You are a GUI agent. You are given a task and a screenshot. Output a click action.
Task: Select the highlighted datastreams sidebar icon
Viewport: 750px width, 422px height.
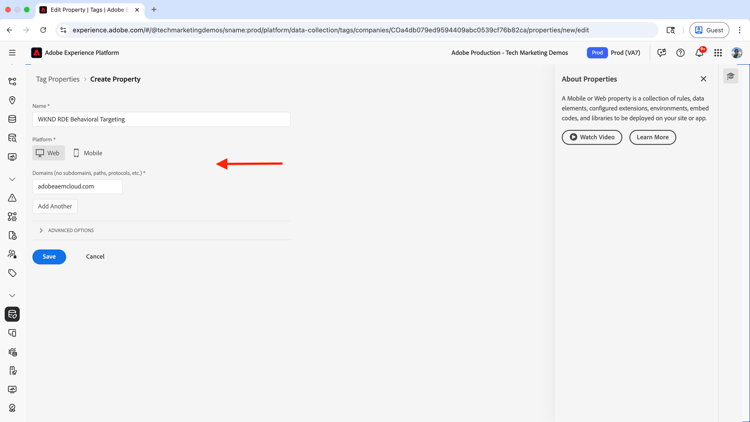tap(12, 314)
